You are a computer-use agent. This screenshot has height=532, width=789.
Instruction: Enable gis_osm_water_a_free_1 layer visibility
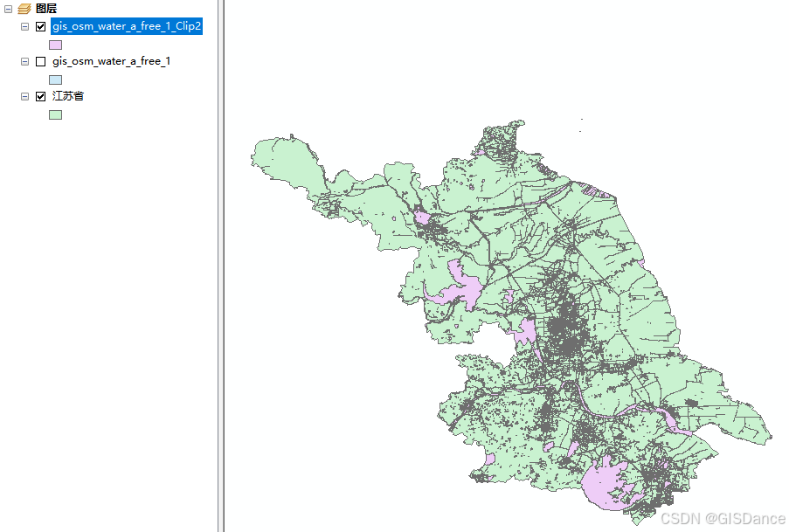tap(41, 61)
